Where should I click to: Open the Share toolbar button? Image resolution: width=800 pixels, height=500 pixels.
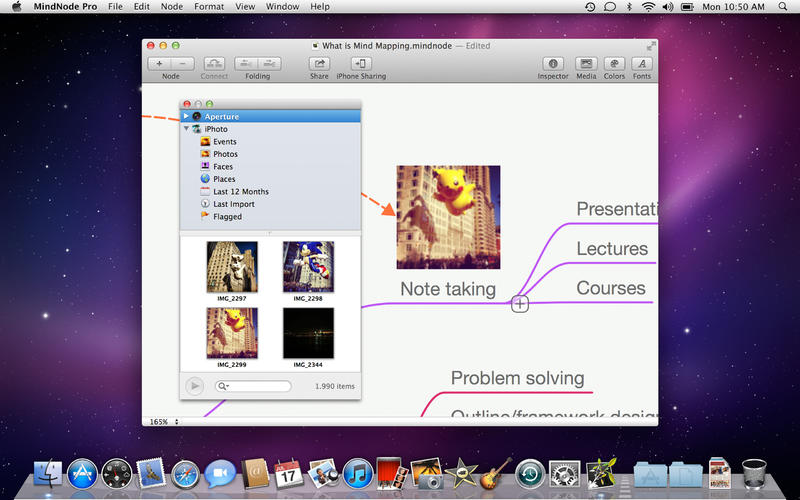click(x=319, y=63)
